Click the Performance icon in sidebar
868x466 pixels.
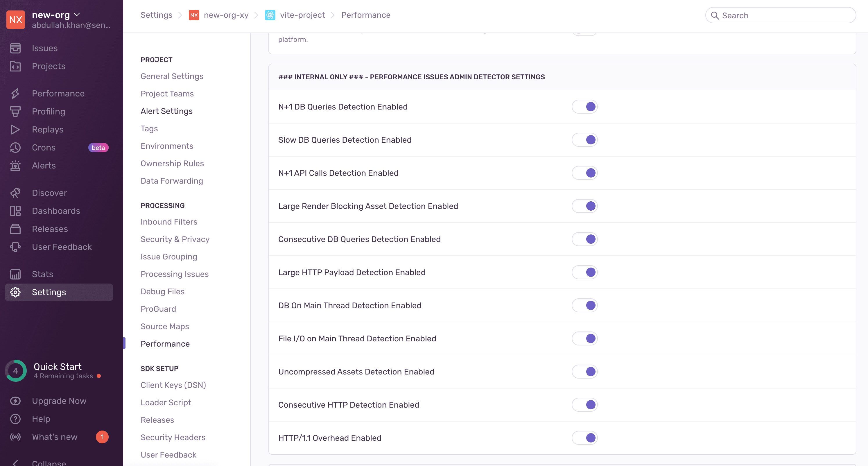coord(15,92)
